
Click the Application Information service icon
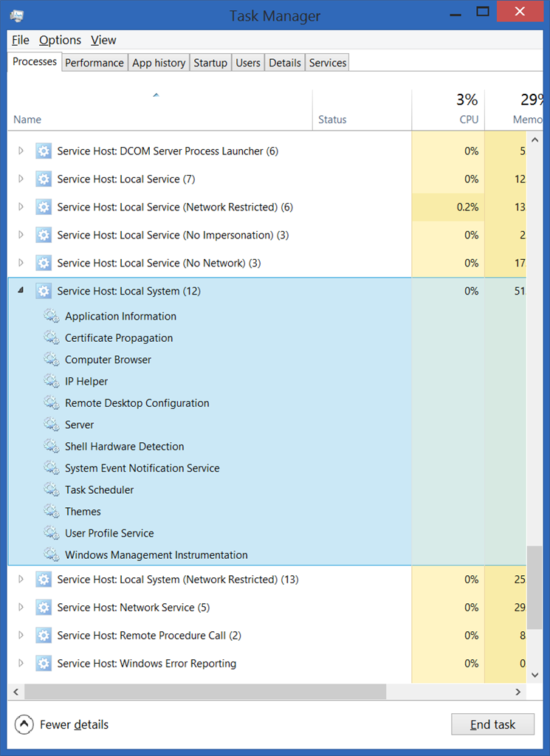[51, 316]
